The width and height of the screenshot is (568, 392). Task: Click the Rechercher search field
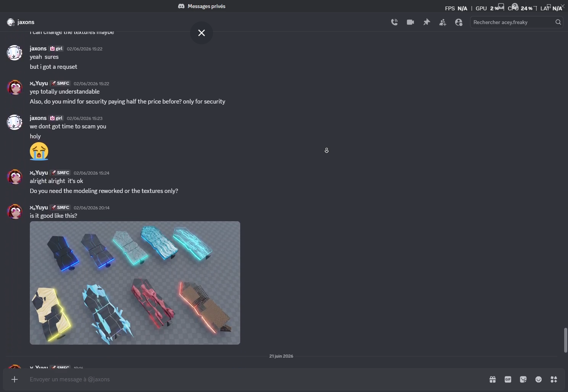(x=513, y=22)
